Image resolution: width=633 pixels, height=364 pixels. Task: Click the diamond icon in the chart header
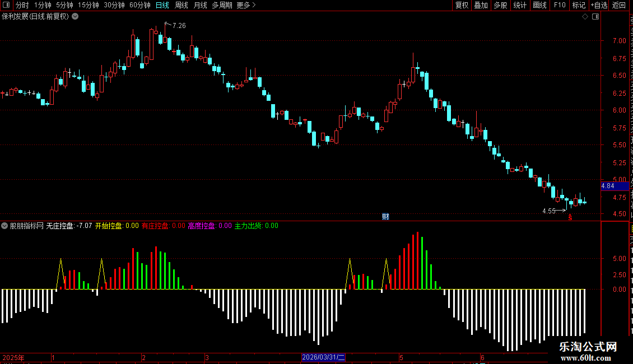585,17
